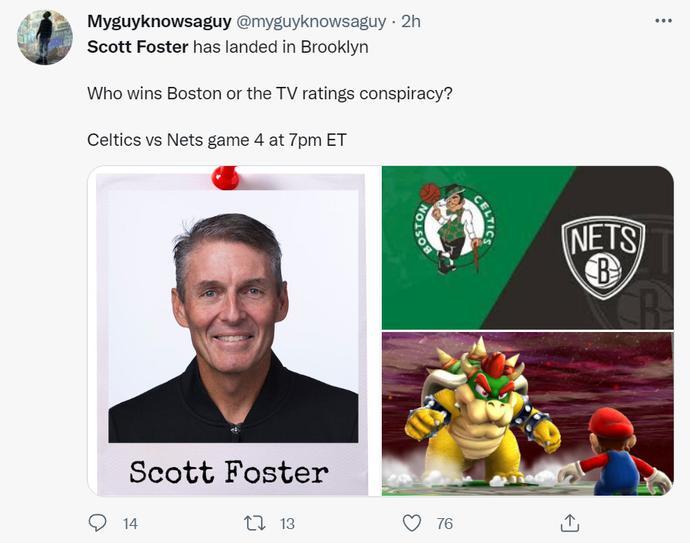
Task: Click the 2h timestamp
Action: point(411,21)
